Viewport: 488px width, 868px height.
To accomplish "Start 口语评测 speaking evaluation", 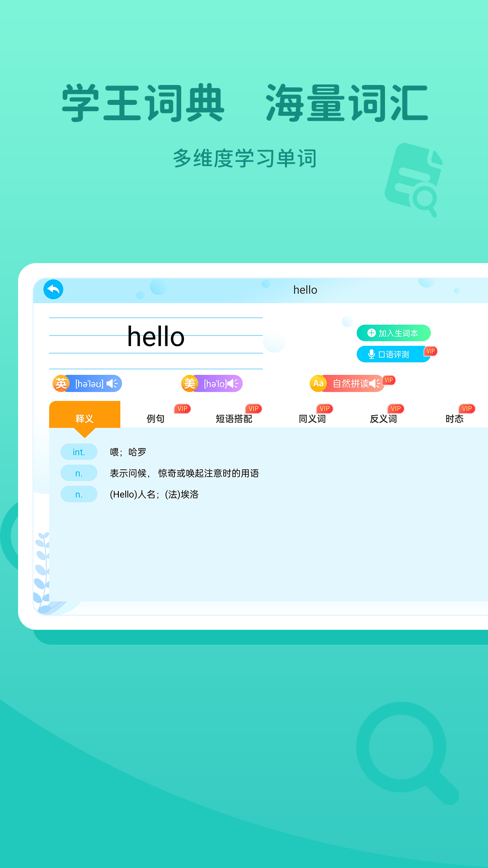I will pyautogui.click(x=393, y=354).
